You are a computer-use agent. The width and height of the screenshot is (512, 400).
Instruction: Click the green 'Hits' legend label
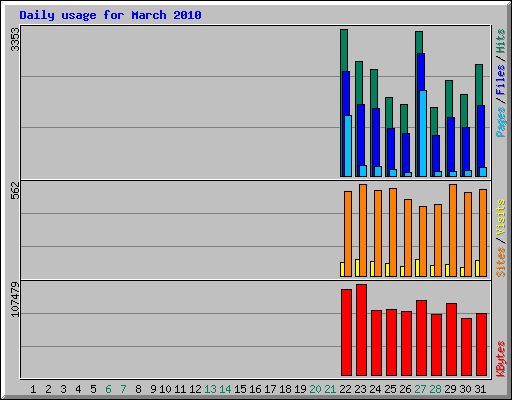(x=500, y=41)
